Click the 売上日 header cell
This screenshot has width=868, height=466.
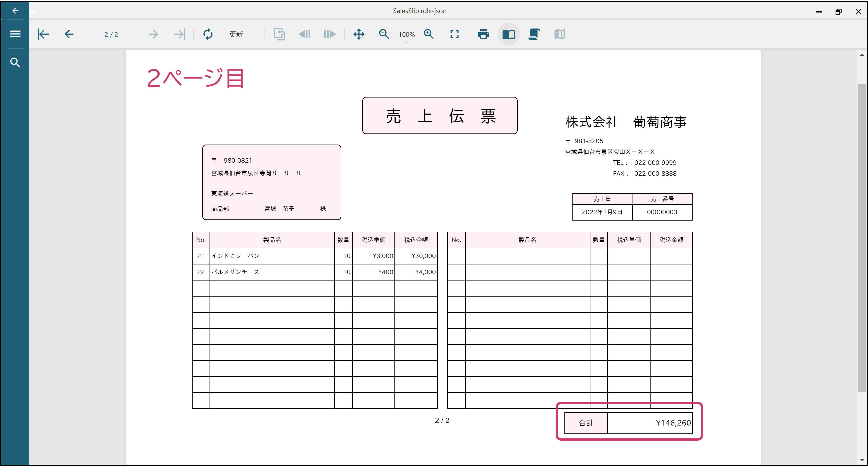602,199
